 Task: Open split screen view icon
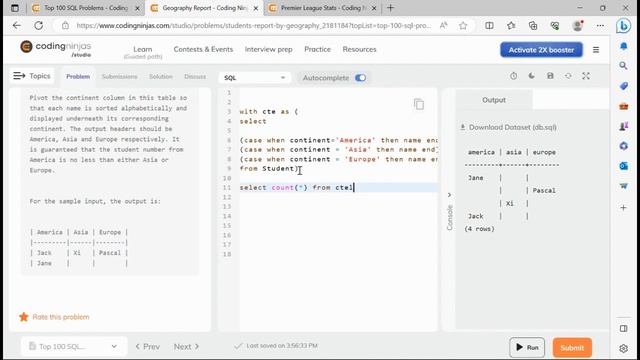(x=489, y=26)
